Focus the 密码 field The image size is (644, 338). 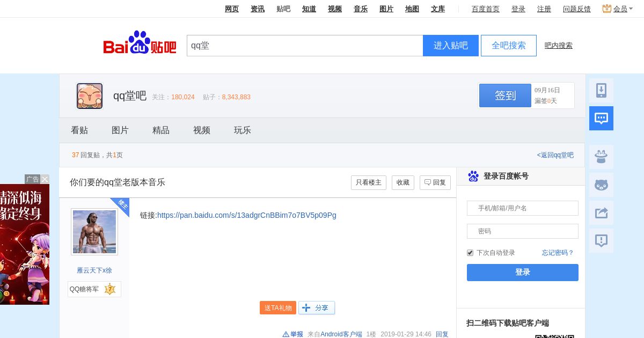coord(523,231)
